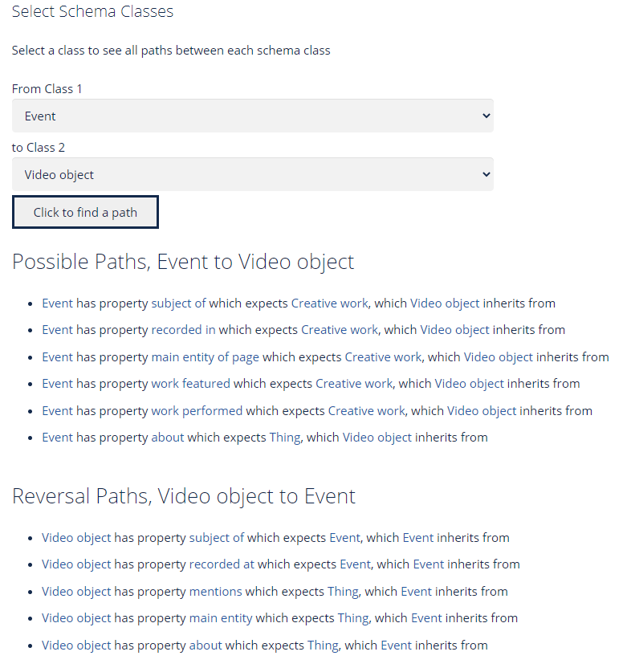Click 'Event' link starting the work featured row

(58, 384)
